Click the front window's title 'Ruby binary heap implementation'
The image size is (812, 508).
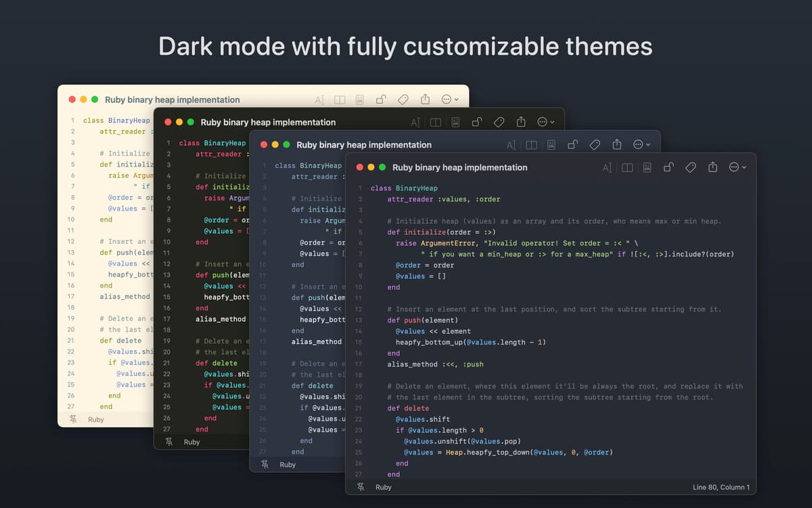click(x=459, y=167)
